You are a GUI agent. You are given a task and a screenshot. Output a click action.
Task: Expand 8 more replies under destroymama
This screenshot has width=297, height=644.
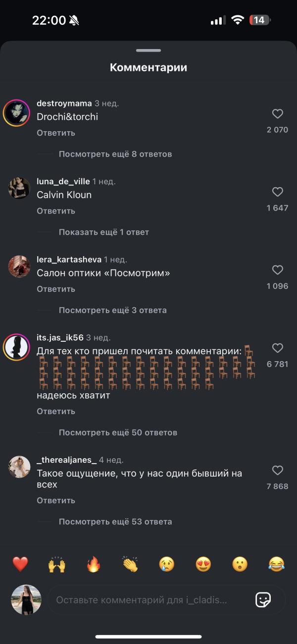point(115,154)
